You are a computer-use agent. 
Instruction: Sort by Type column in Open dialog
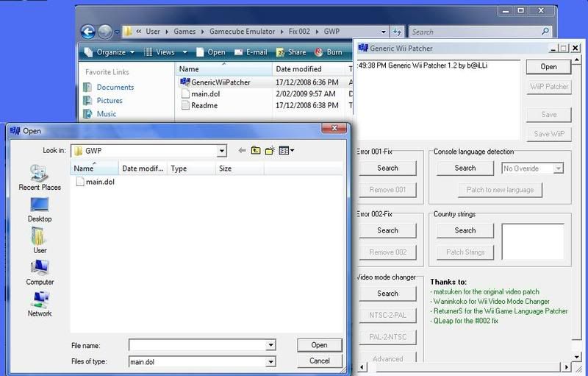(192, 169)
